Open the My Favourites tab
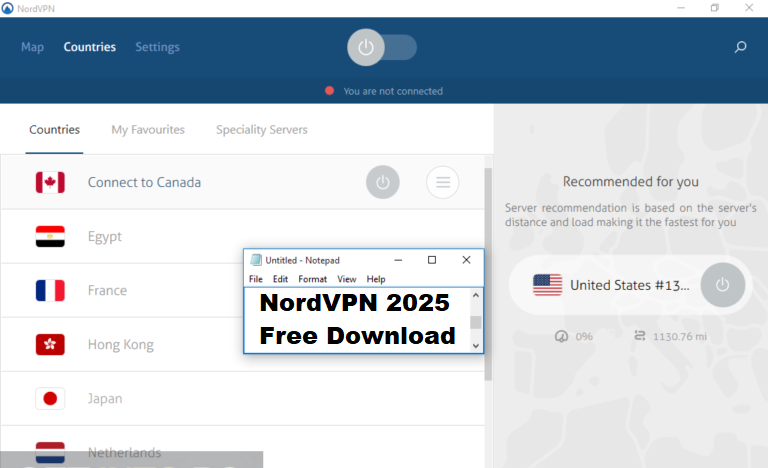The image size is (768, 468). tap(148, 129)
